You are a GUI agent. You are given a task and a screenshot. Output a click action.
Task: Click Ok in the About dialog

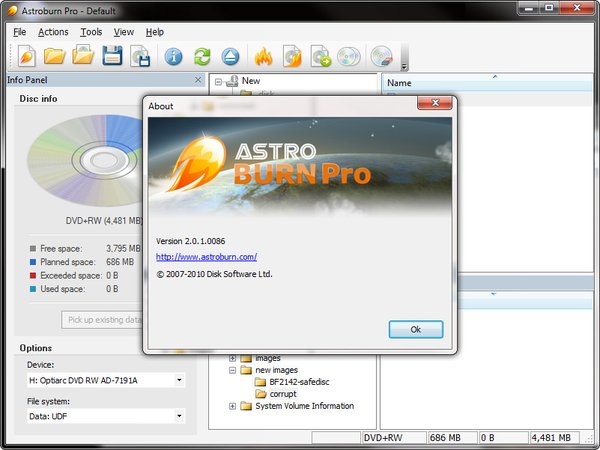(415, 329)
